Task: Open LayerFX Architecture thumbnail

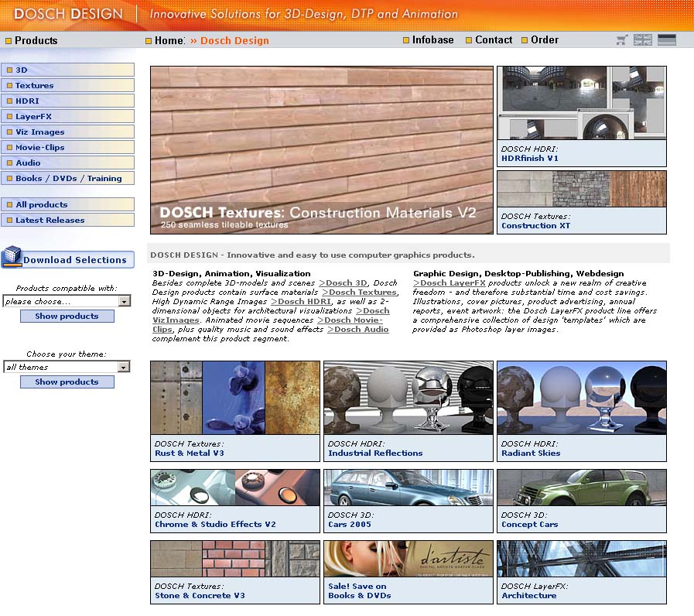Action: [x=582, y=559]
